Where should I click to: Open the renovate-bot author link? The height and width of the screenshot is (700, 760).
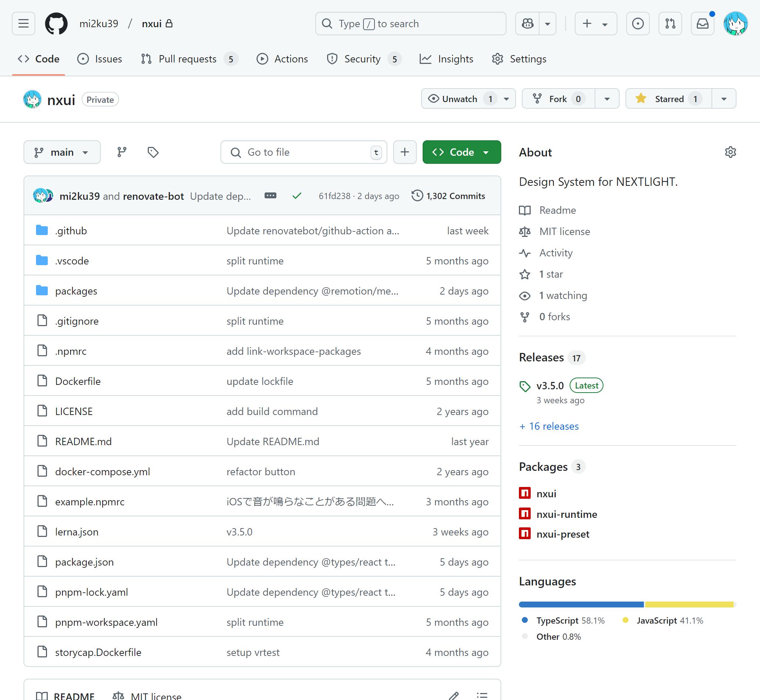tap(153, 196)
